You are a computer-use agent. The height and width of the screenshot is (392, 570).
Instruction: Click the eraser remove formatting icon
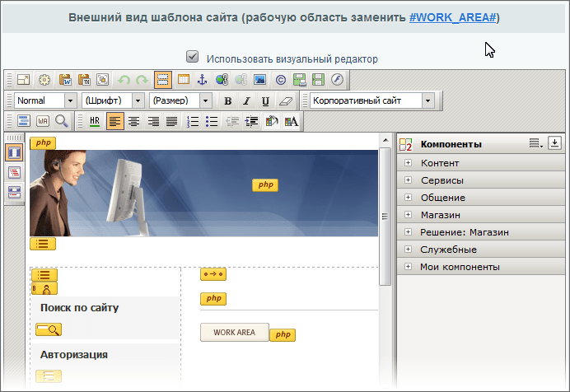coord(285,100)
